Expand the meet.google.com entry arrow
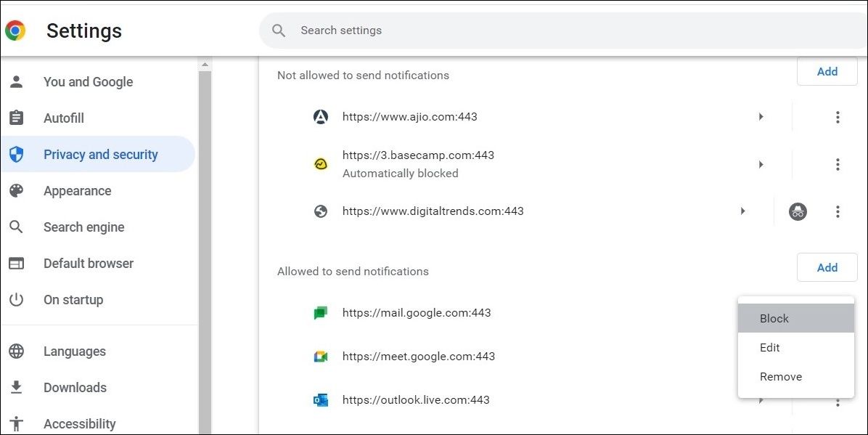 click(x=761, y=357)
